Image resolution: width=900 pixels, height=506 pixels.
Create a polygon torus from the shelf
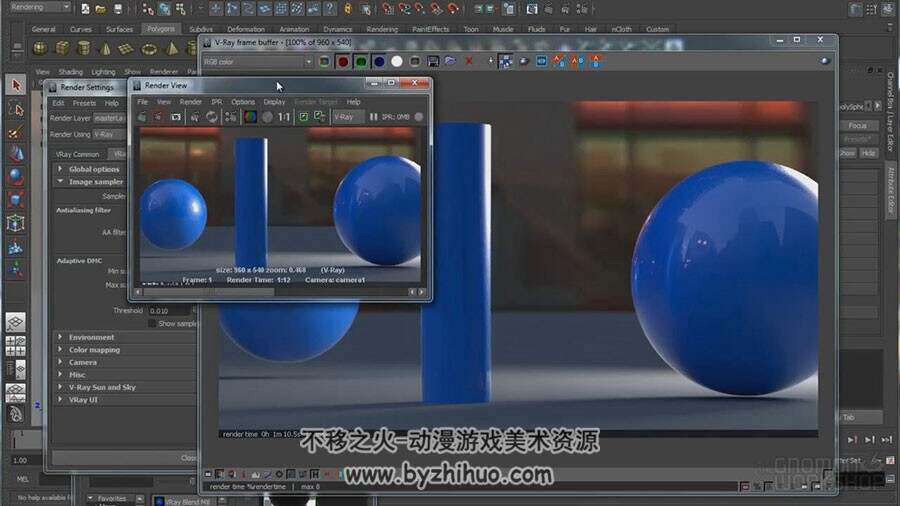[149, 49]
